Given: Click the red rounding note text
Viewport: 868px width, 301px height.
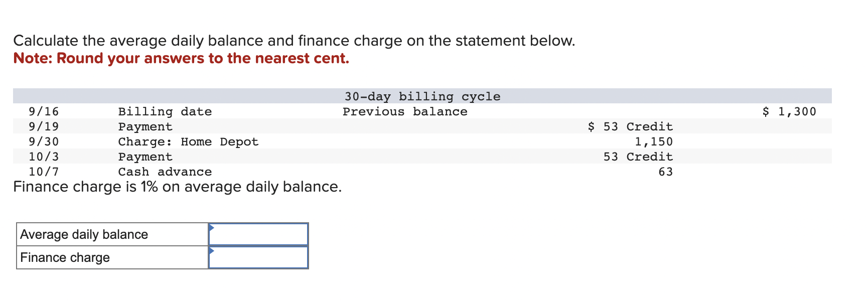Looking at the screenshot, I should click(181, 58).
